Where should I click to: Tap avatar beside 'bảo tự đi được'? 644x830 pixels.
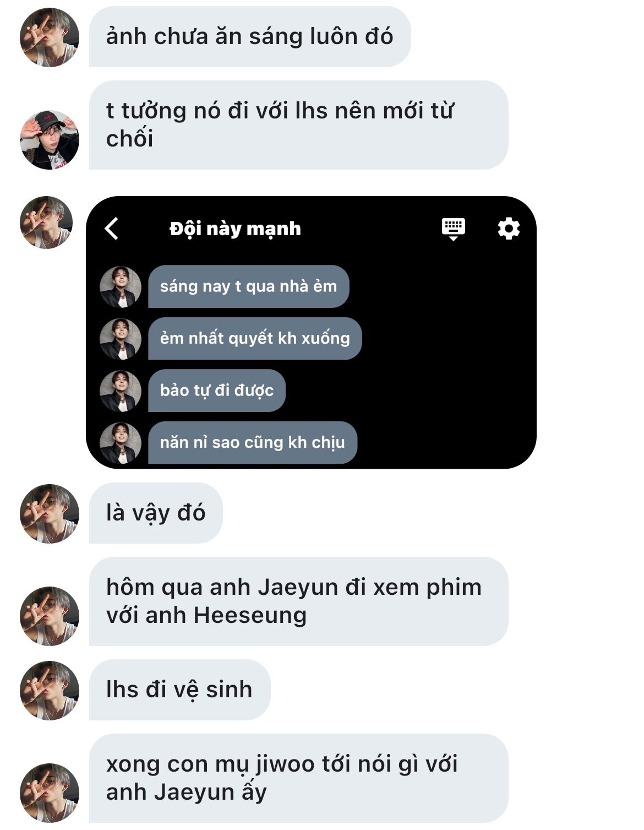click(x=121, y=391)
